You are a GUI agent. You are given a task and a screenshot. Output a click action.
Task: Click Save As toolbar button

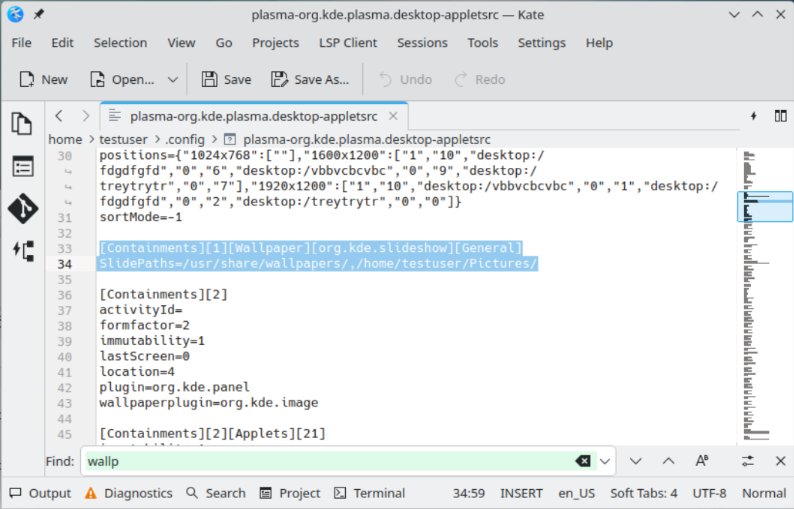(310, 80)
